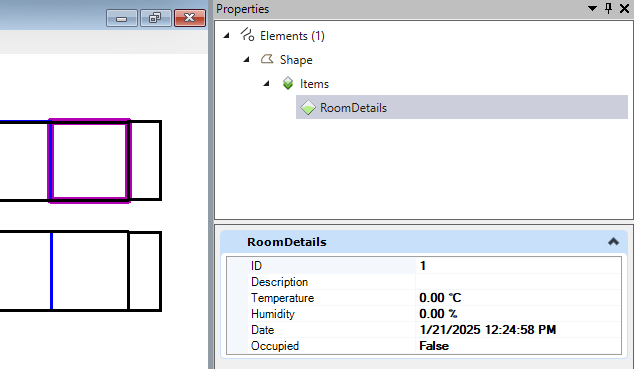Click the ID property label
The width and height of the screenshot is (634, 369).
[x=256, y=266]
